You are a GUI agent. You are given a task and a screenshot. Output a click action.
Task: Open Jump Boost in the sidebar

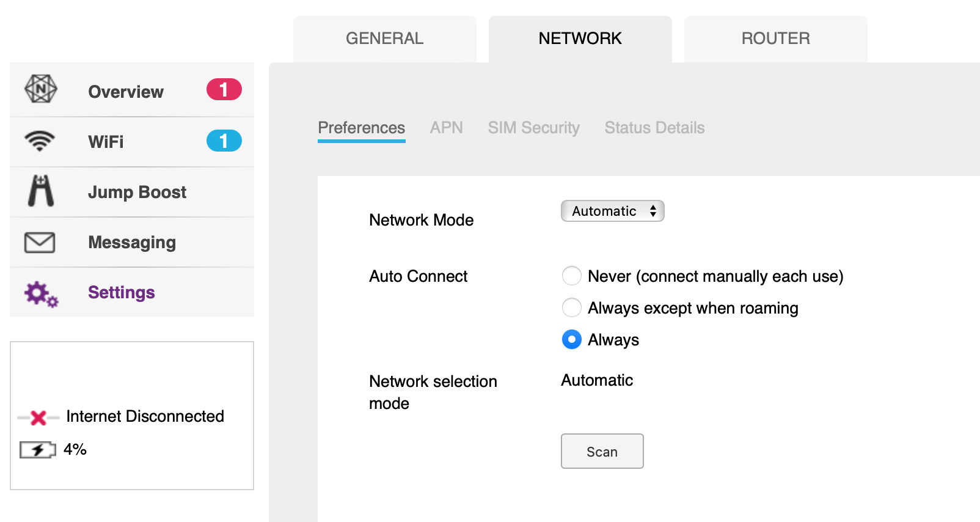pyautogui.click(x=132, y=192)
